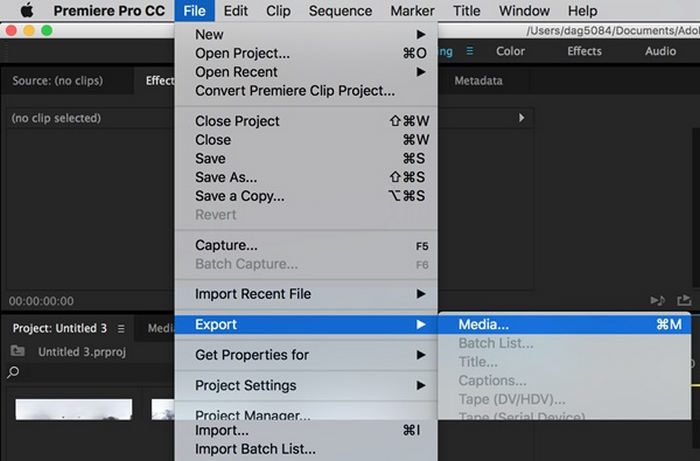Click the Project panel search magnifier icon
Image resolution: width=700 pixels, height=461 pixels.
pos(13,372)
